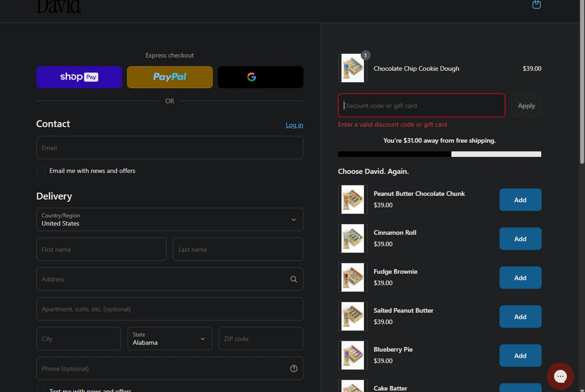Click the Blueberry Pie product thumbnail

353,355
